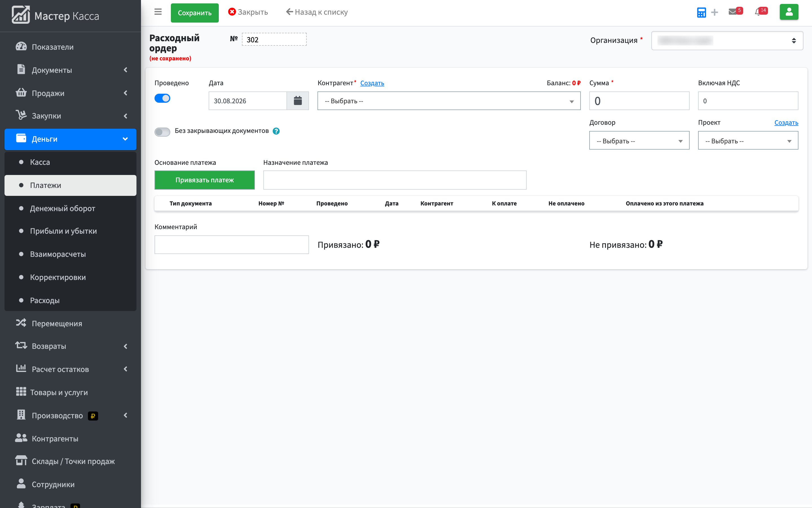The width and height of the screenshot is (812, 508).
Task: Open Денежный оборот submenu item
Action: pyautogui.click(x=70, y=208)
